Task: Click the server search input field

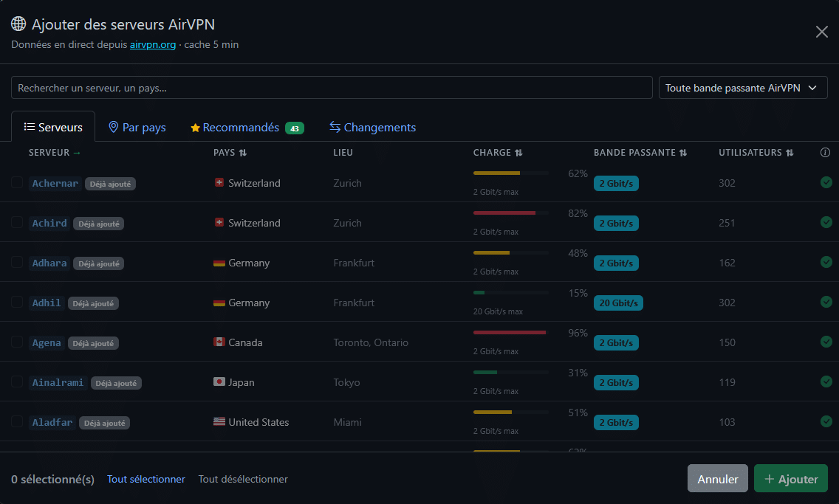Action: [x=332, y=88]
